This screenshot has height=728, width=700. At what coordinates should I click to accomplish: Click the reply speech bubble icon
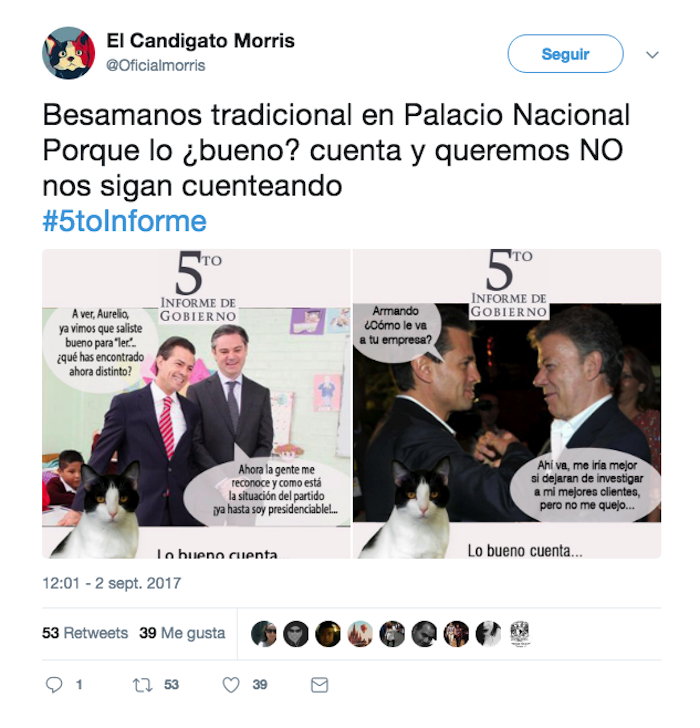pos(54,685)
